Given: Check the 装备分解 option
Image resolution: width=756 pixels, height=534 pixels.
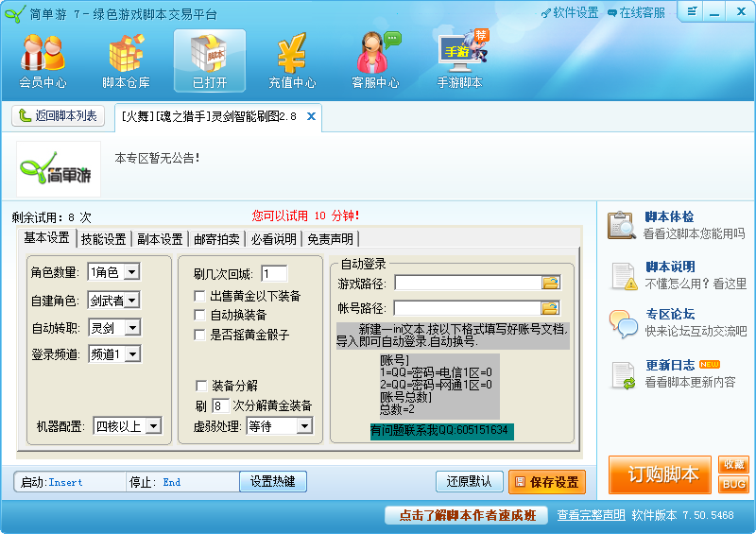Looking at the screenshot, I should [200, 386].
